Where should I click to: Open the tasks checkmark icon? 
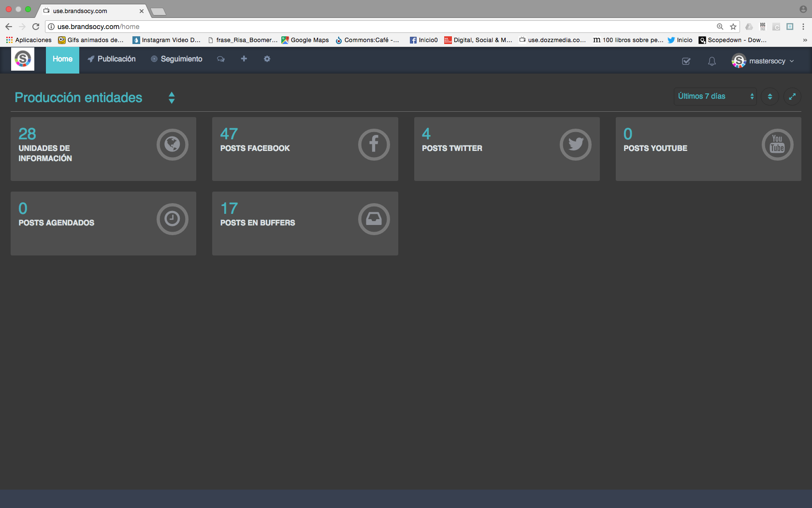point(686,61)
